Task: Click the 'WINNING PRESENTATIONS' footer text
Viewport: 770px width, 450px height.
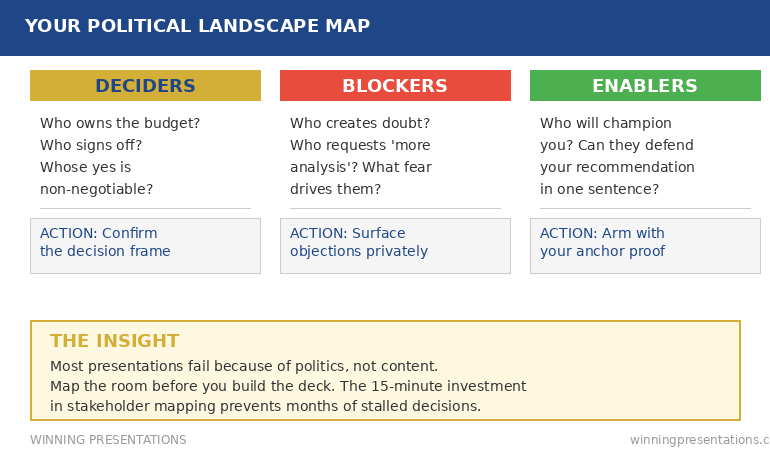Action: point(108,440)
